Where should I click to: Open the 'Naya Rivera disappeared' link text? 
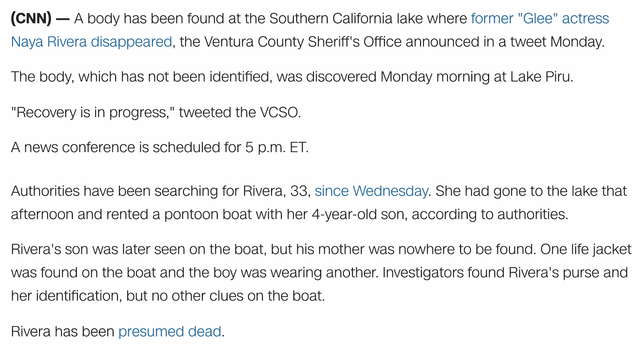[x=91, y=42]
